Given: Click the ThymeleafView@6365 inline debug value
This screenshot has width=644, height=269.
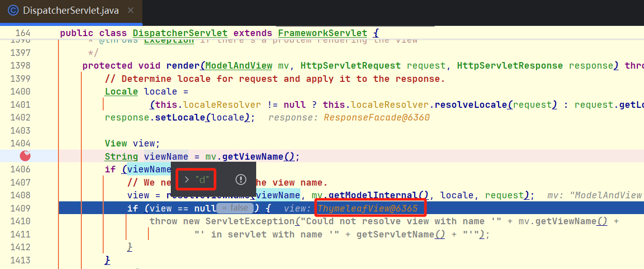Looking at the screenshot, I should point(367,208).
